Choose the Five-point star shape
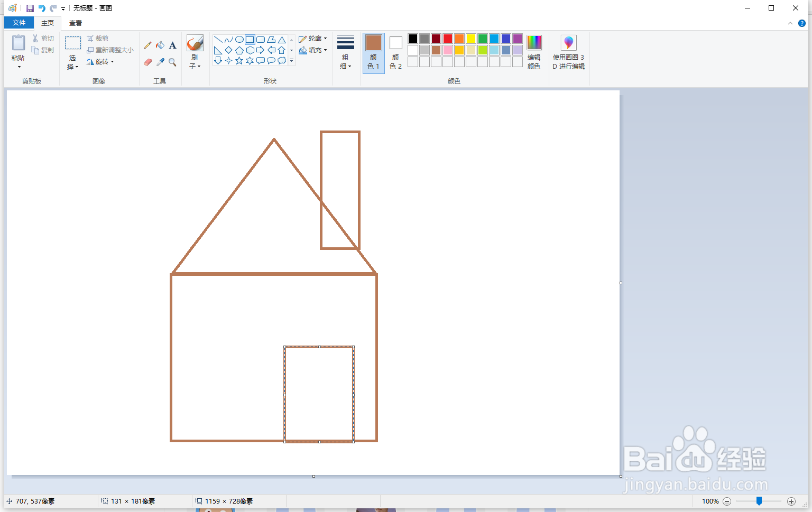812x512 pixels. pos(239,61)
